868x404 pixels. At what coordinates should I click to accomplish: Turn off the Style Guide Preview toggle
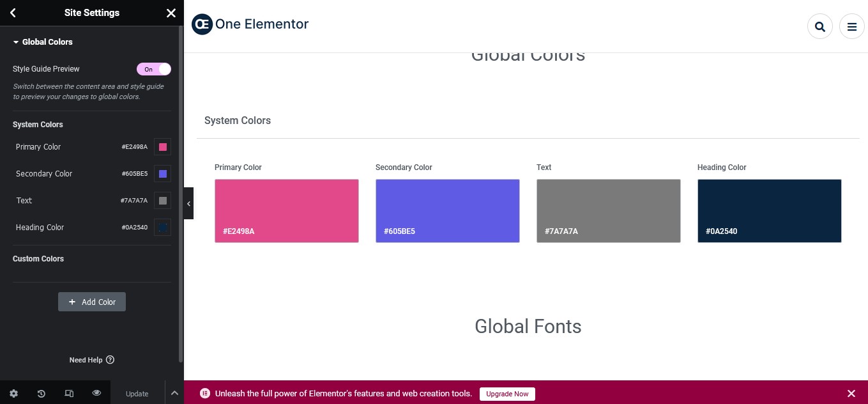coord(154,69)
